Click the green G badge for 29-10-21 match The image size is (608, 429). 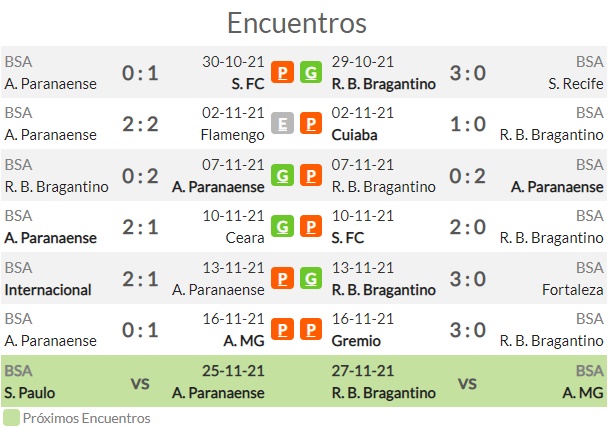point(311,72)
